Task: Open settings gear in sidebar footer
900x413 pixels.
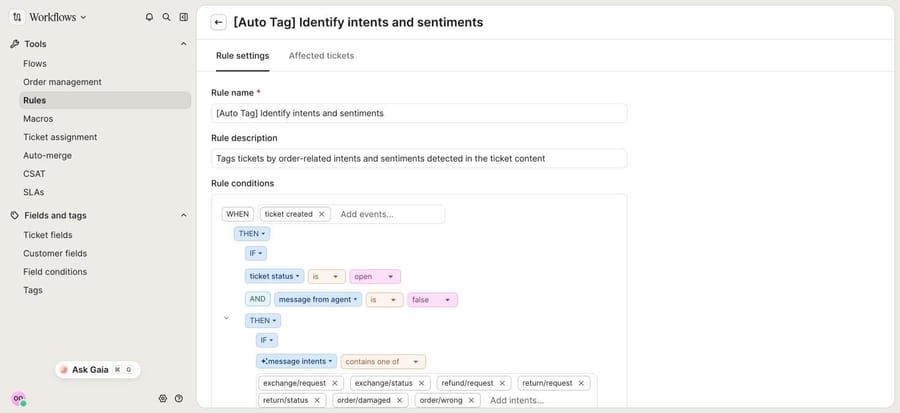Action: pos(162,398)
